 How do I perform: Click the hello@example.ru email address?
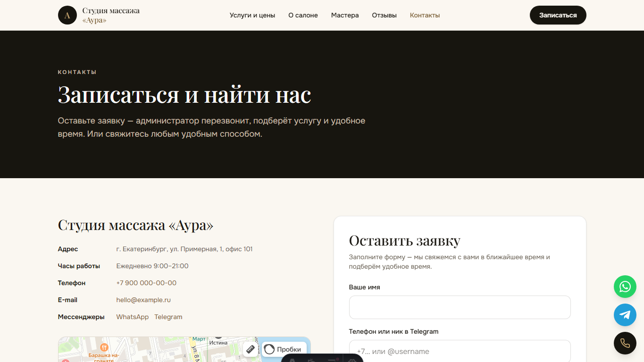click(143, 300)
